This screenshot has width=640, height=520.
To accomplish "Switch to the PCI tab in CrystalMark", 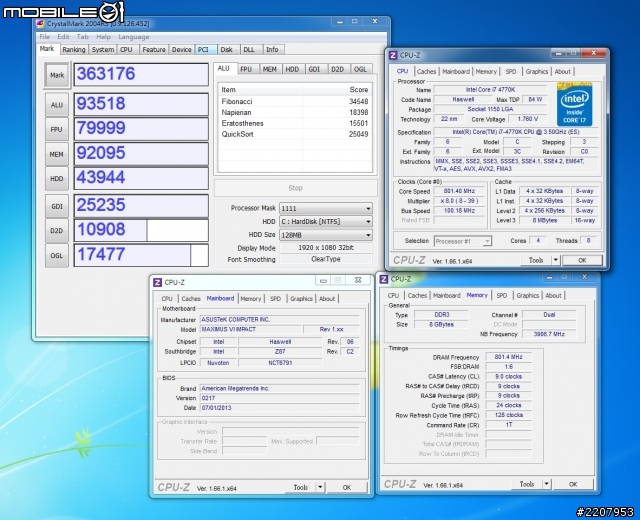I will (x=206, y=49).
